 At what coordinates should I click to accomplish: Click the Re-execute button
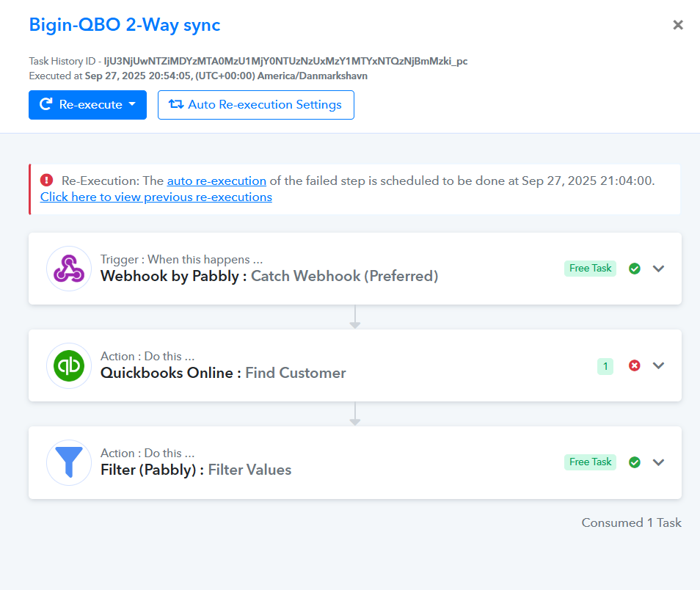[87, 105]
